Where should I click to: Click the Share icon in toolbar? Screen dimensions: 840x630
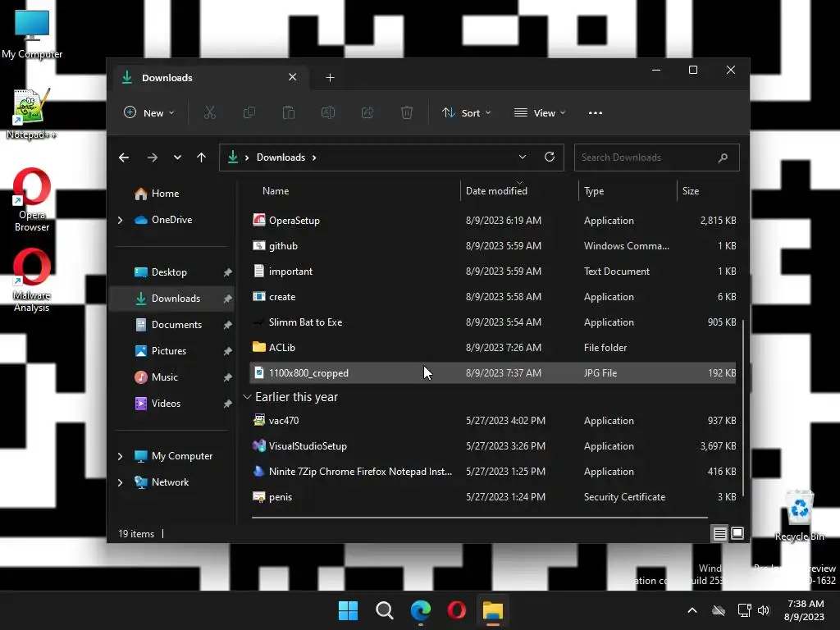click(367, 112)
